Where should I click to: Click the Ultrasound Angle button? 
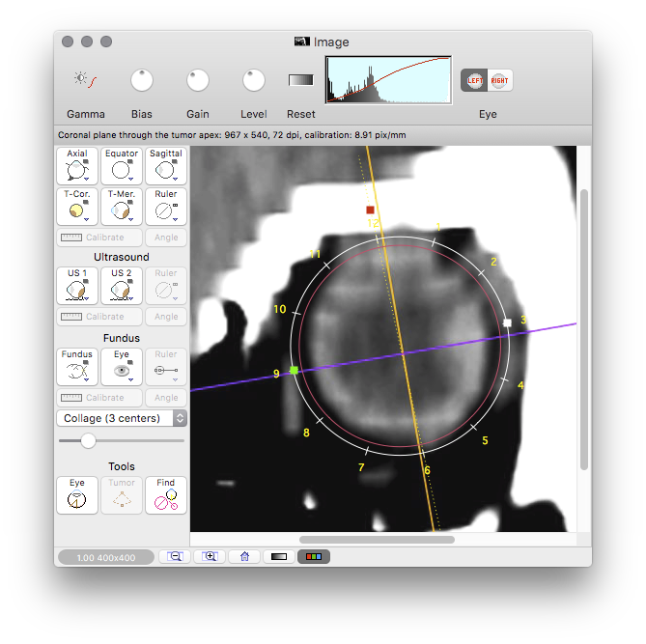[x=166, y=317]
